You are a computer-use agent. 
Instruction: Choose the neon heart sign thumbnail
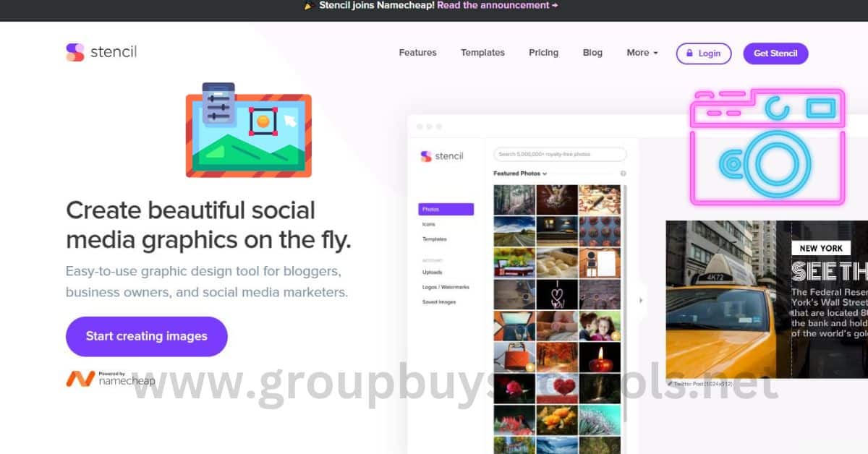point(557,294)
